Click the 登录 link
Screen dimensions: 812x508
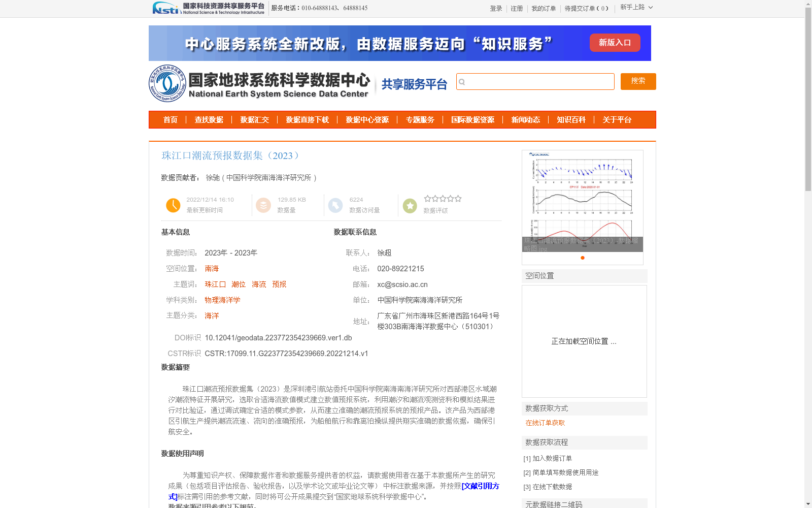click(496, 9)
